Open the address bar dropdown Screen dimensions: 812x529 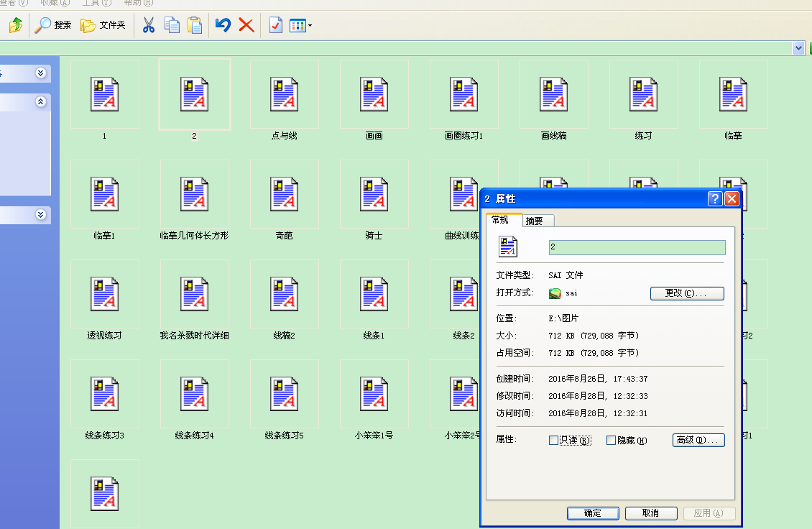click(798, 47)
